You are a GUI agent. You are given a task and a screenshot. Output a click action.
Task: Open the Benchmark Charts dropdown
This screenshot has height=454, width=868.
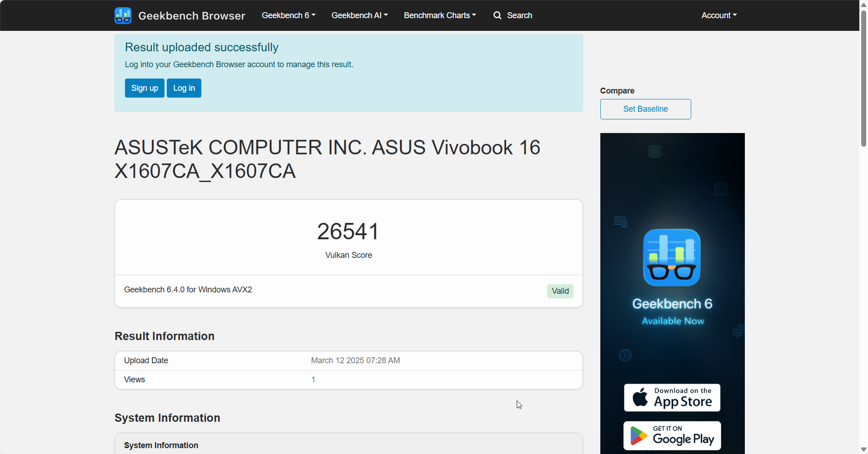(440, 15)
